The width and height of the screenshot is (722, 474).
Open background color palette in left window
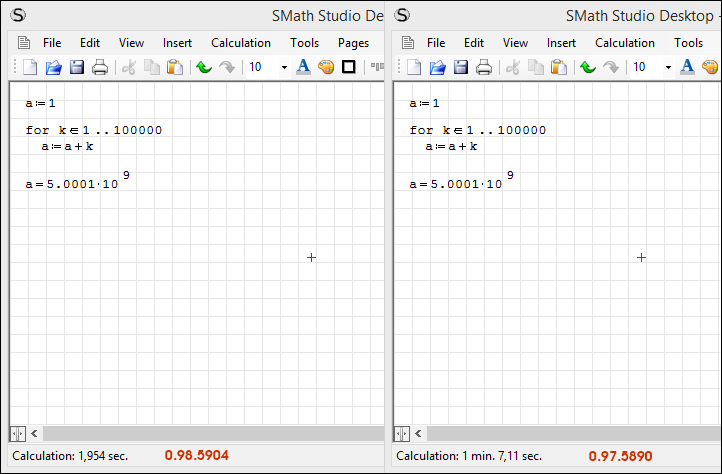[x=325, y=67]
